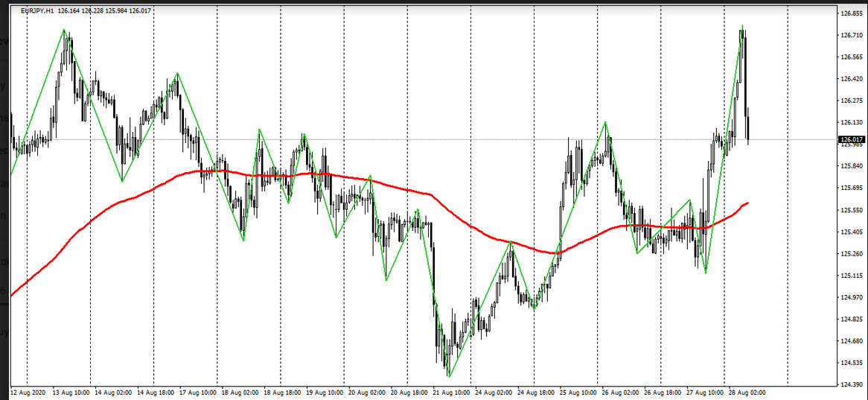The height and width of the screenshot is (400, 868).
Task: Click the latest ZigZag peak on 28 Aug
Action: pos(741,27)
